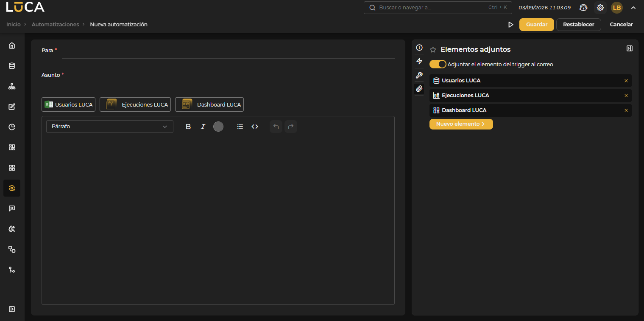This screenshot has width=644, height=321.
Task: Open the LB user avatar
Action: (x=617, y=8)
